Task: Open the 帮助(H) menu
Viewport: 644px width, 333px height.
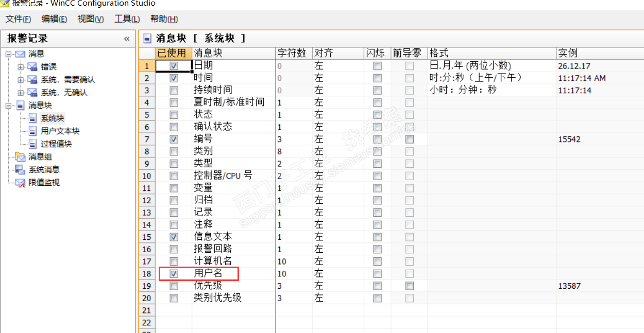Action: coord(164,19)
